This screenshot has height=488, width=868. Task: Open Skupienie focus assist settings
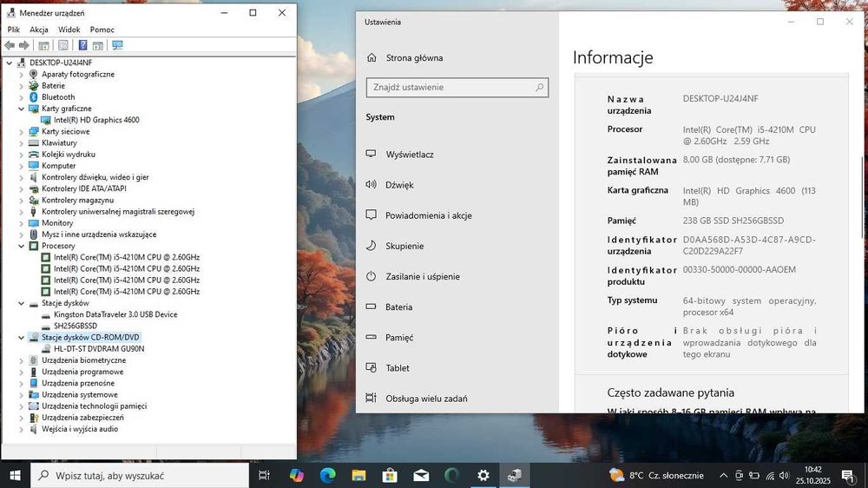click(x=404, y=246)
